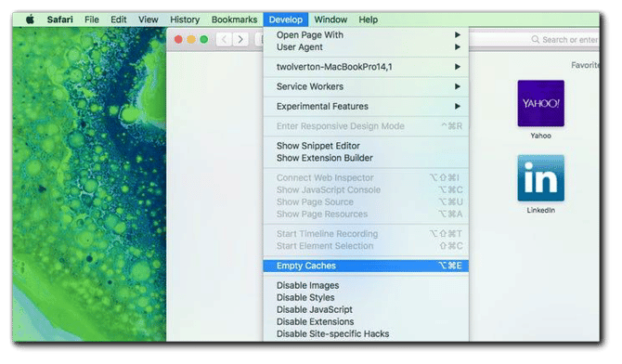This screenshot has width=622, height=364.
Task: Open the Window menu
Action: pos(330,19)
